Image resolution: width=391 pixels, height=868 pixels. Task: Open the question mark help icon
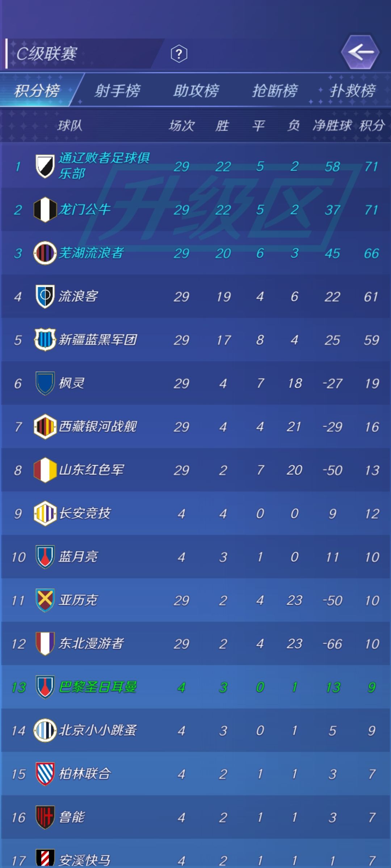tap(179, 54)
